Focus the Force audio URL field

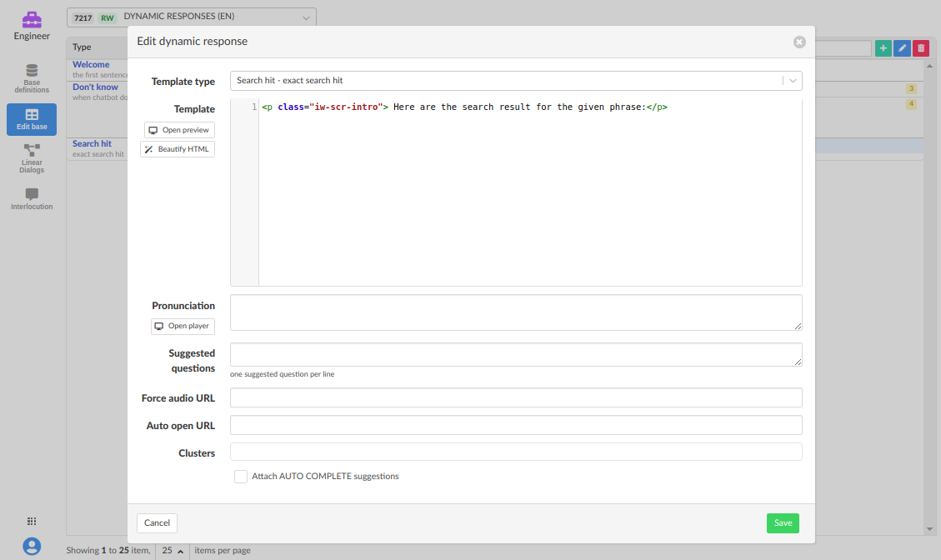click(516, 397)
